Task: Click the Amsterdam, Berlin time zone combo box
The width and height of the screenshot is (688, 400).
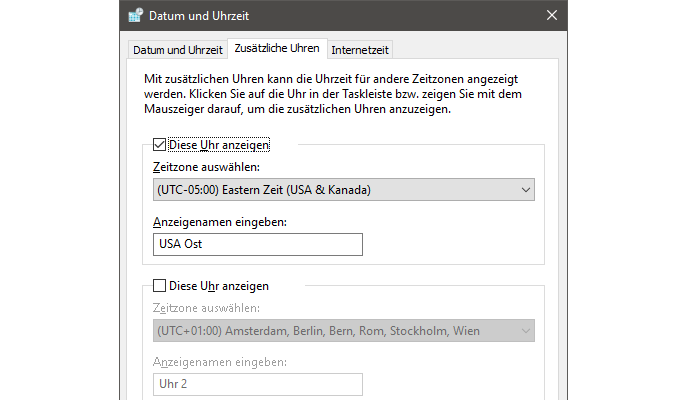Action: tap(335, 330)
